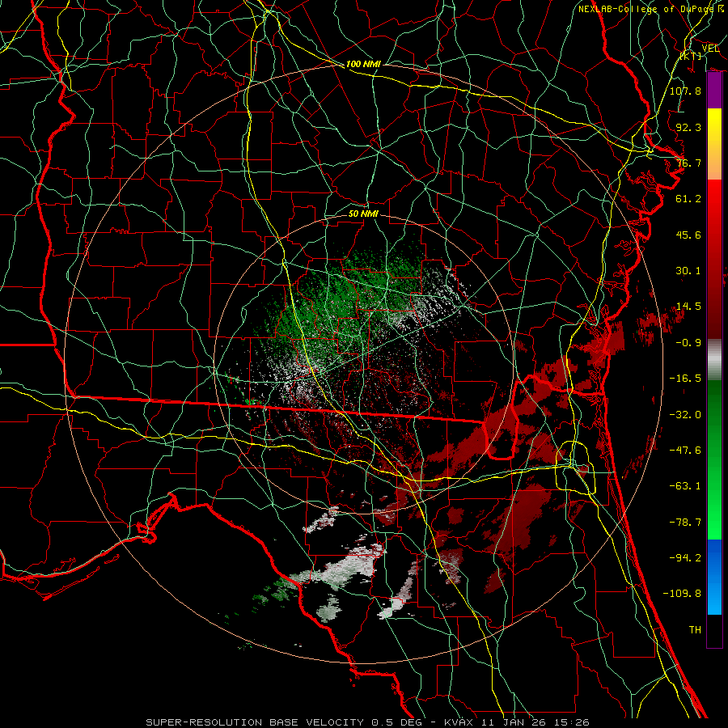Click the VEL legend title

pyautogui.click(x=710, y=49)
